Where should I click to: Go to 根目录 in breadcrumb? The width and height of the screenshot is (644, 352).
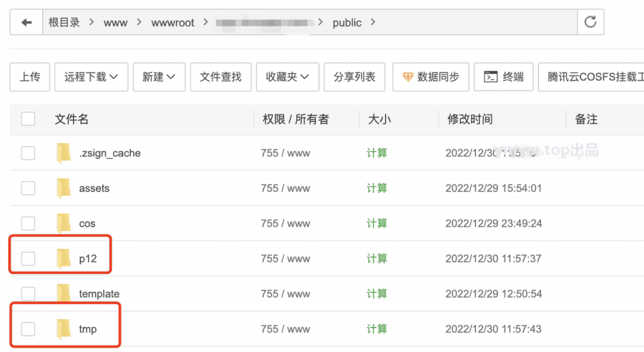[64, 22]
